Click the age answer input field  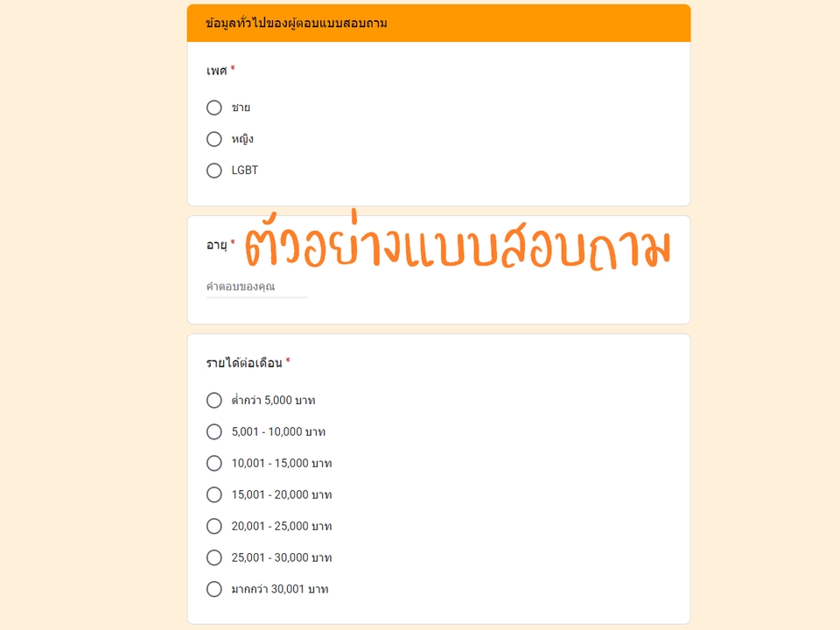coord(256,287)
